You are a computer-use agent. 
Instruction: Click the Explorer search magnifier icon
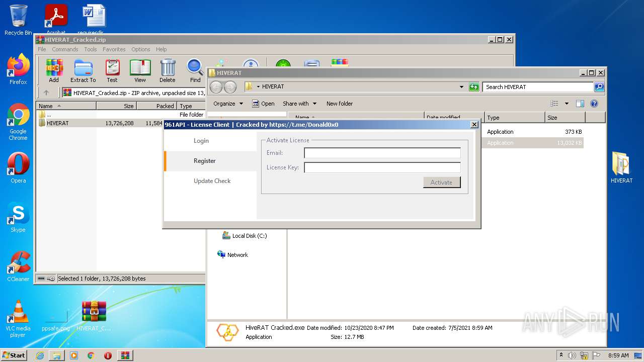[599, 87]
